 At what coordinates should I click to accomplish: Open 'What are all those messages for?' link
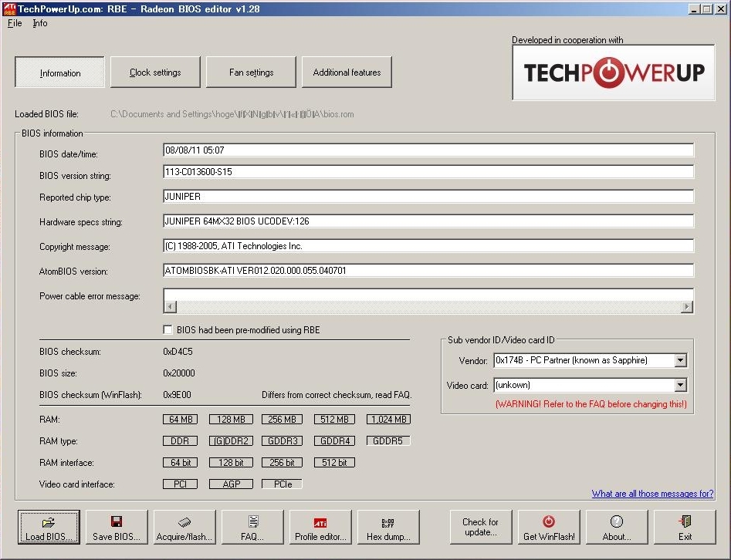click(653, 494)
